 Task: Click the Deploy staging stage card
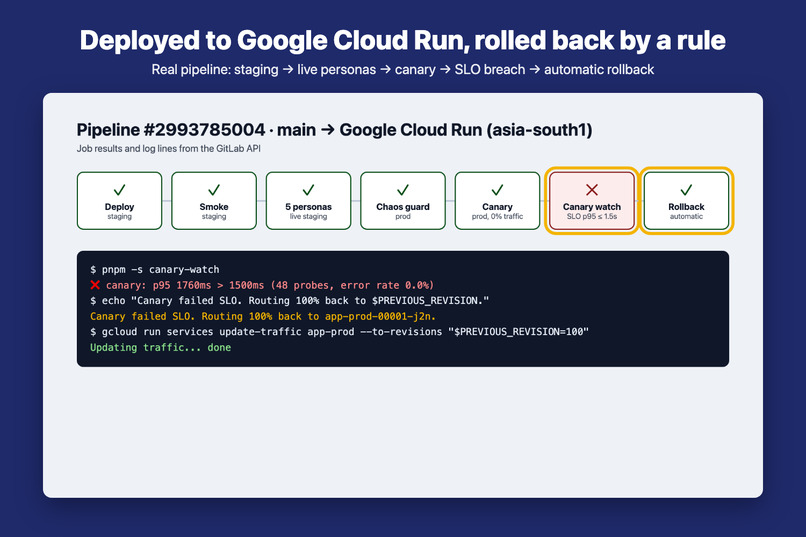tap(119, 200)
